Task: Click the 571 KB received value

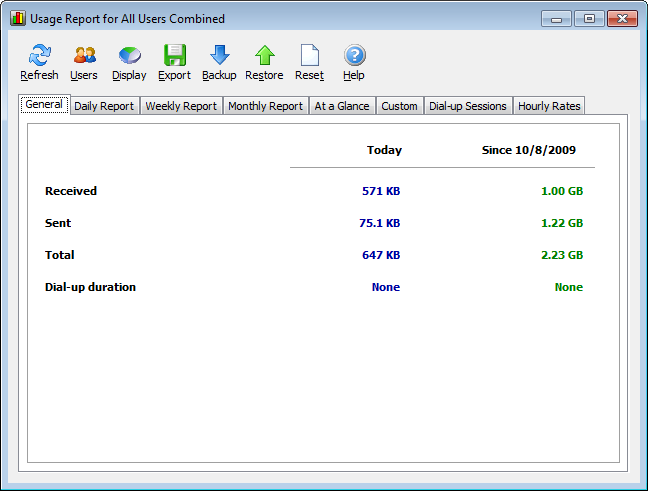Action: coord(381,191)
